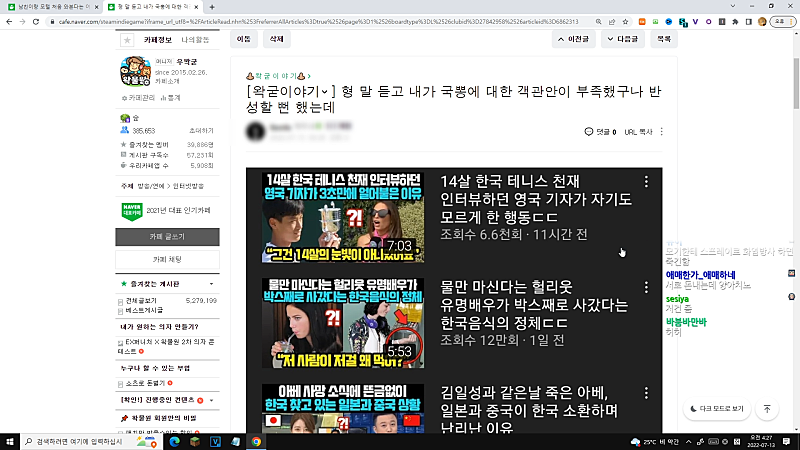Click the 숲 cafe rank tree icon
The image size is (800, 450).
click(x=125, y=118)
